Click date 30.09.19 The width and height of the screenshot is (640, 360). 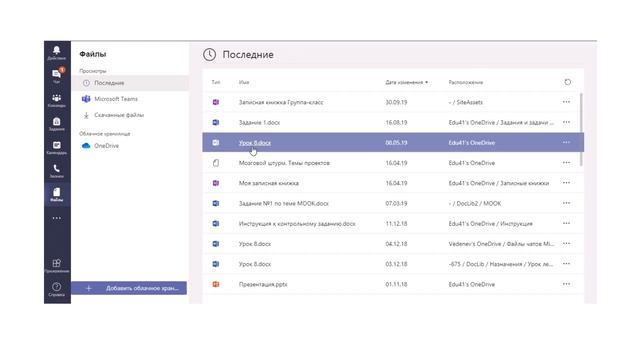[x=396, y=102]
